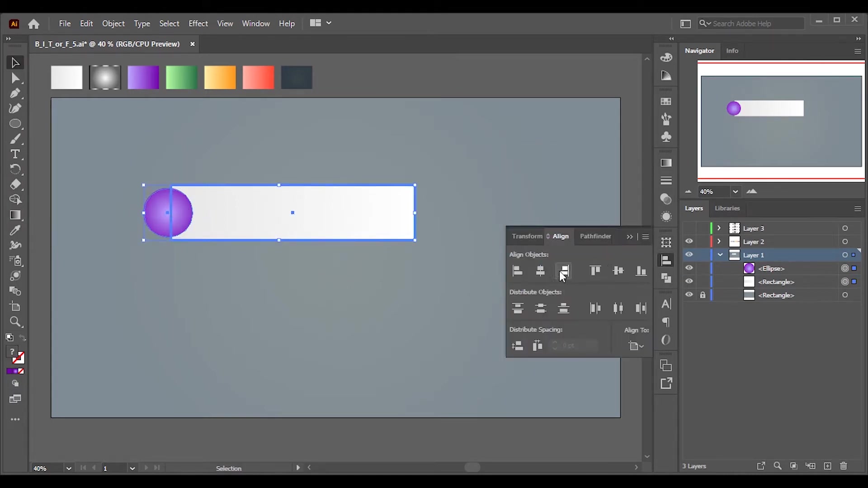
Task: Switch to the Pathfinder tab
Action: tap(595, 236)
